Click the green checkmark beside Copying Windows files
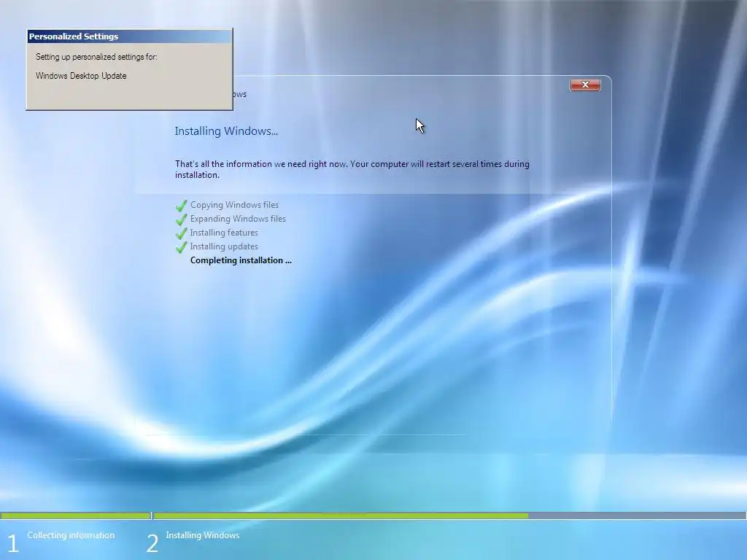Viewport: 747px width, 560px height. (182, 206)
